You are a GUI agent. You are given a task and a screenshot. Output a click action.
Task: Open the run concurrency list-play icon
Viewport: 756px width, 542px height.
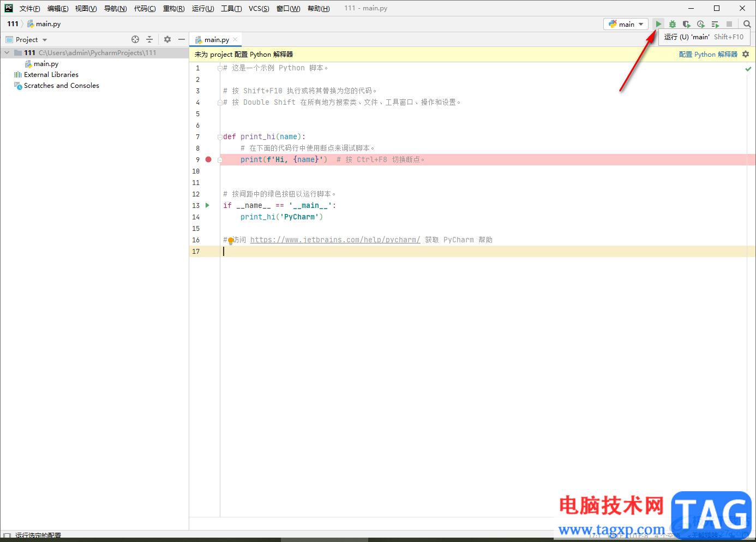(715, 24)
